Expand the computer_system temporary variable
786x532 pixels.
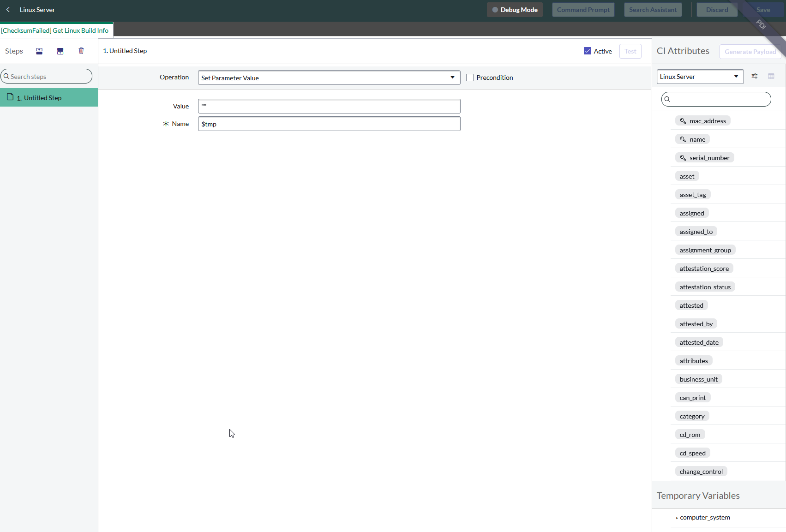[x=677, y=518]
